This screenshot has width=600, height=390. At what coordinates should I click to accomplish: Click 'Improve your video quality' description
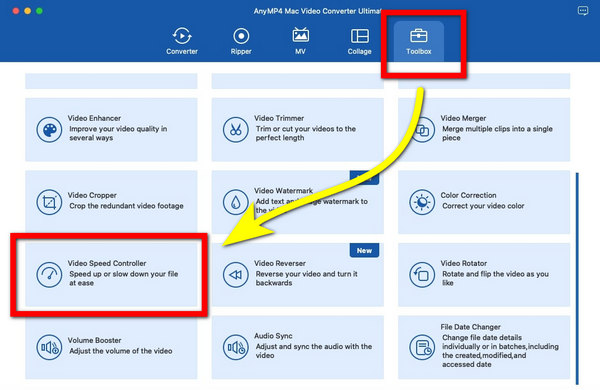click(x=118, y=133)
